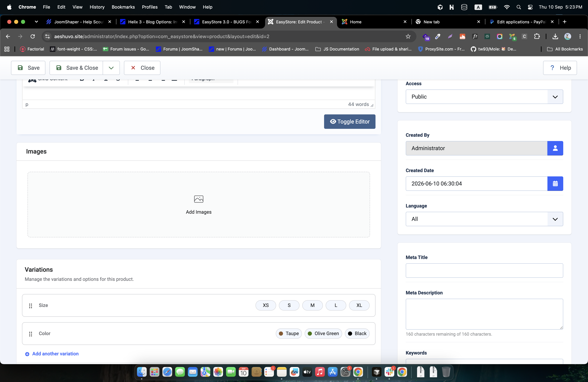This screenshot has width=588, height=382.
Task: Click Add another variation link
Action: (52, 354)
